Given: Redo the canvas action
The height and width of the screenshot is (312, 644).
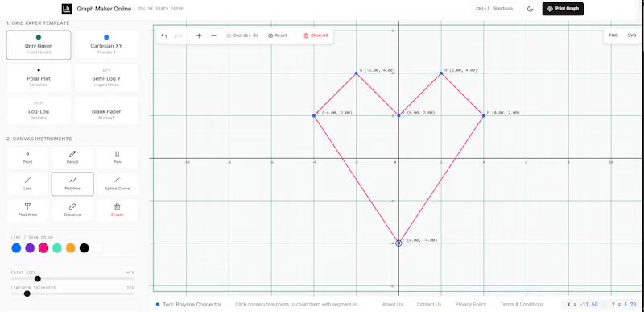Looking at the screenshot, I should coord(178,35).
